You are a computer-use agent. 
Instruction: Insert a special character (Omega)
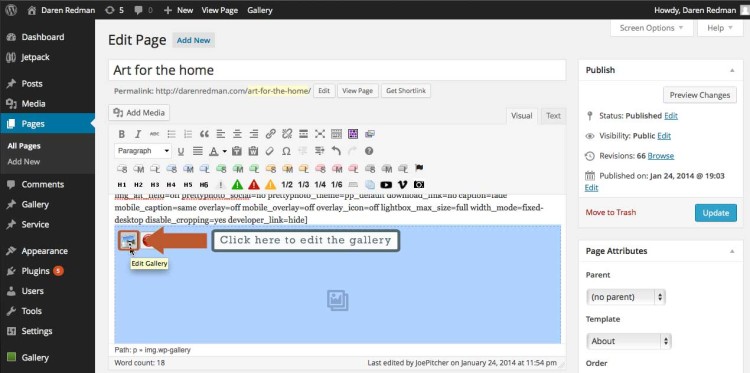coord(286,151)
